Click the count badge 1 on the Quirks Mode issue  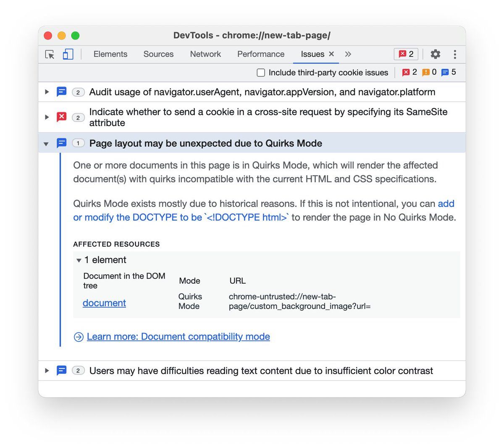pos(78,143)
